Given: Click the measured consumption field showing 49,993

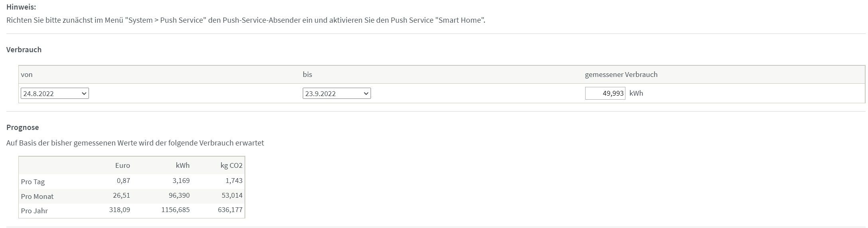Looking at the screenshot, I should pos(605,93).
